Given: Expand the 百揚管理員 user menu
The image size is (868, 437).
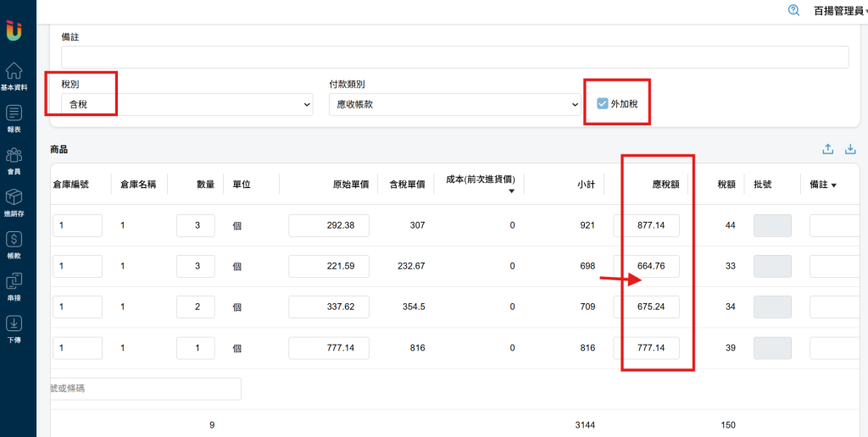Looking at the screenshot, I should click(x=839, y=11).
